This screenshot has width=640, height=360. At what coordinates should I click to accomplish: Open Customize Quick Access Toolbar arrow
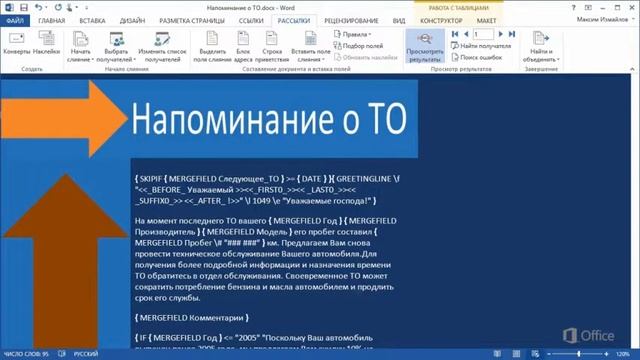coord(87,8)
